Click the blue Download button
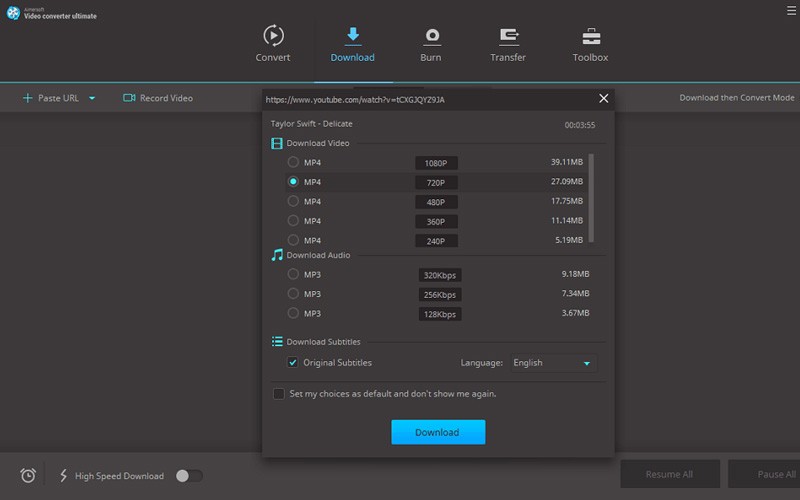 pos(438,432)
